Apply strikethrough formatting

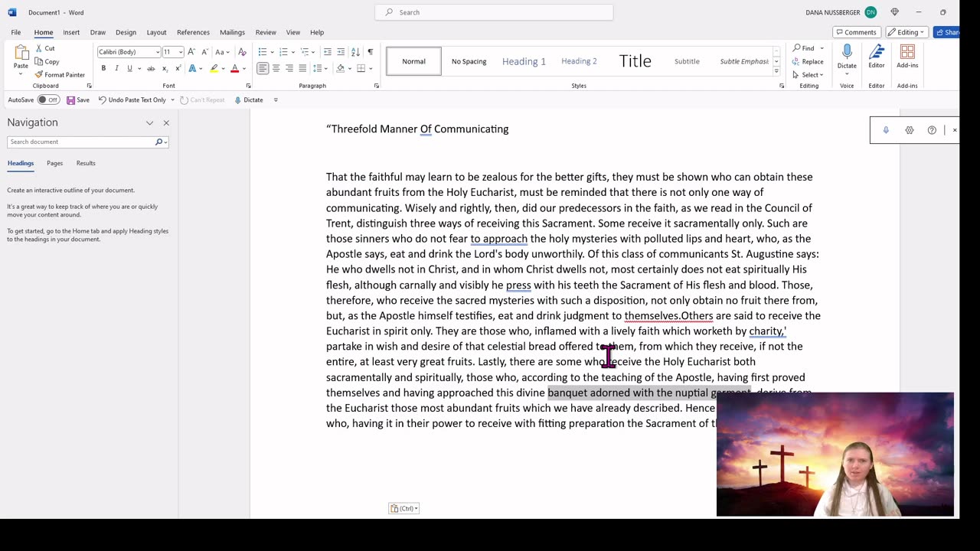tap(151, 68)
